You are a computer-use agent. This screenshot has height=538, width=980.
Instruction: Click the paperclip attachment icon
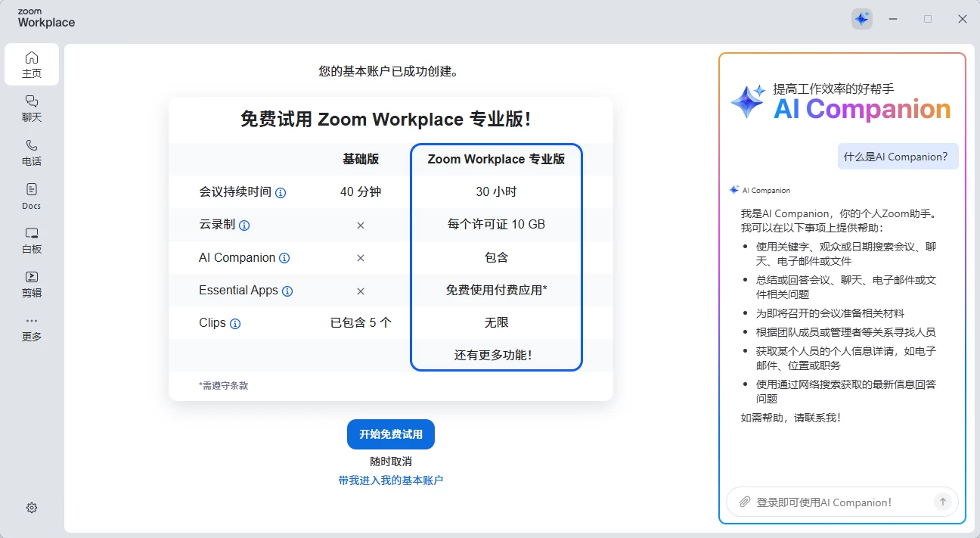pyautogui.click(x=745, y=502)
